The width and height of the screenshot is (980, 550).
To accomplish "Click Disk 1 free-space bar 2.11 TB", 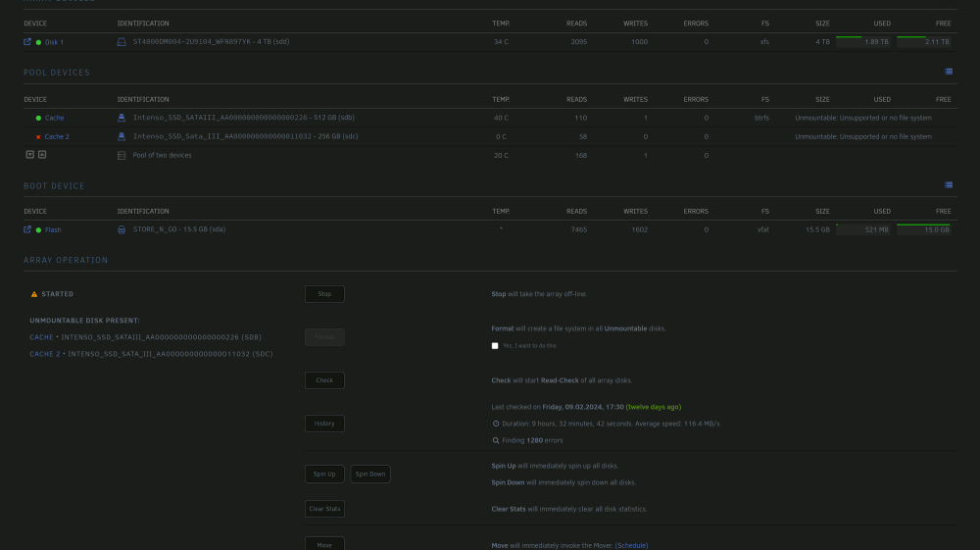I will click(924, 42).
